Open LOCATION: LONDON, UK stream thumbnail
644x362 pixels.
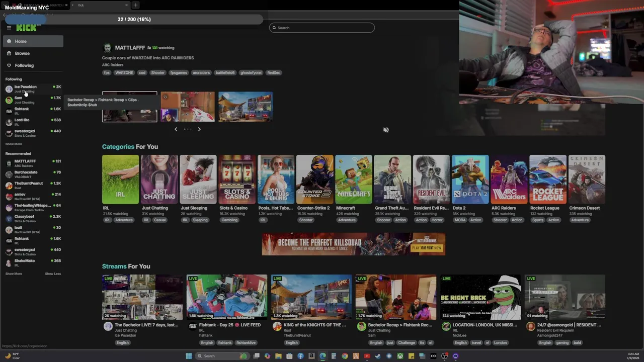(480, 297)
